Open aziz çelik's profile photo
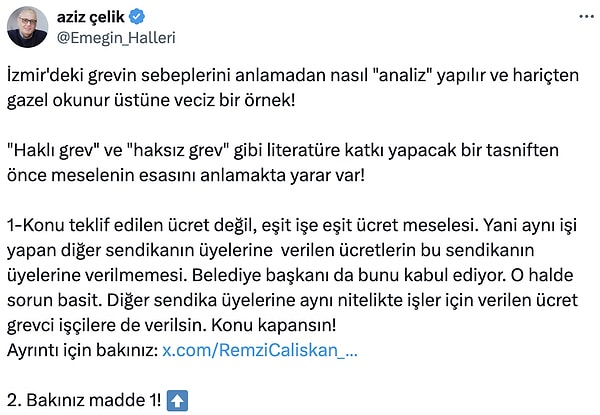 pos(30,27)
